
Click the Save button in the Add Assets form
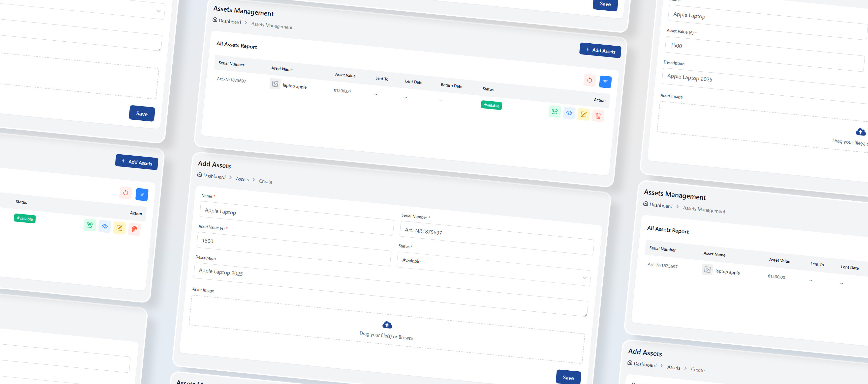pos(568,378)
